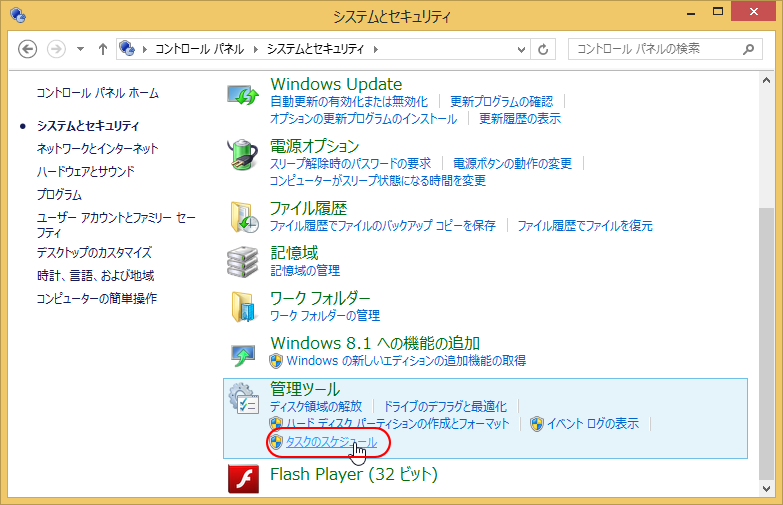The width and height of the screenshot is (783, 505).
Task: Click the vertical scrollbar up arrow
Action: click(x=767, y=80)
